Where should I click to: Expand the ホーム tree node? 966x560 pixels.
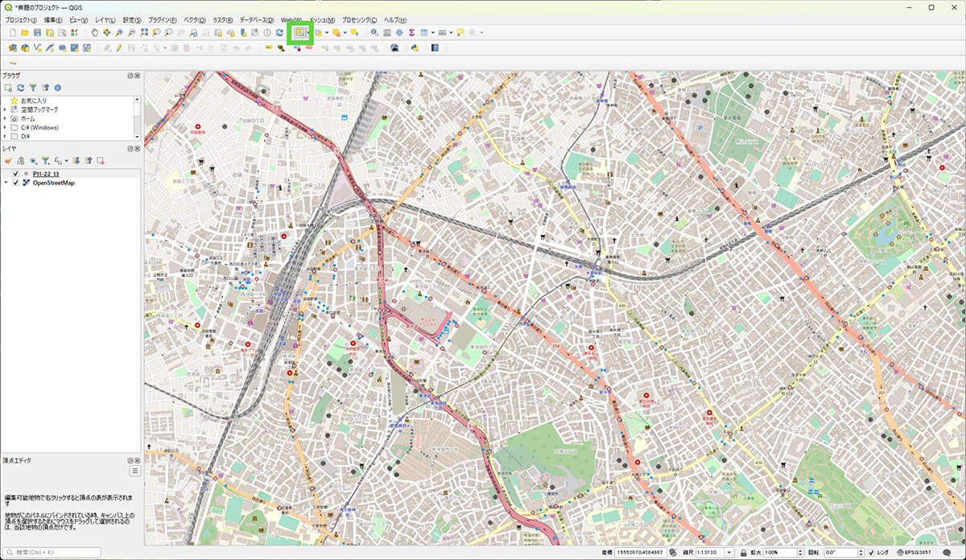point(5,118)
